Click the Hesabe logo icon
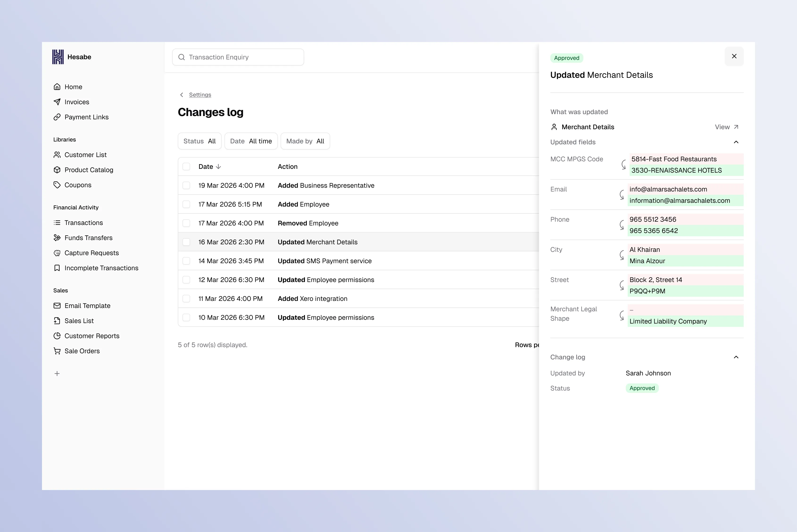This screenshot has width=797, height=532. click(58, 57)
